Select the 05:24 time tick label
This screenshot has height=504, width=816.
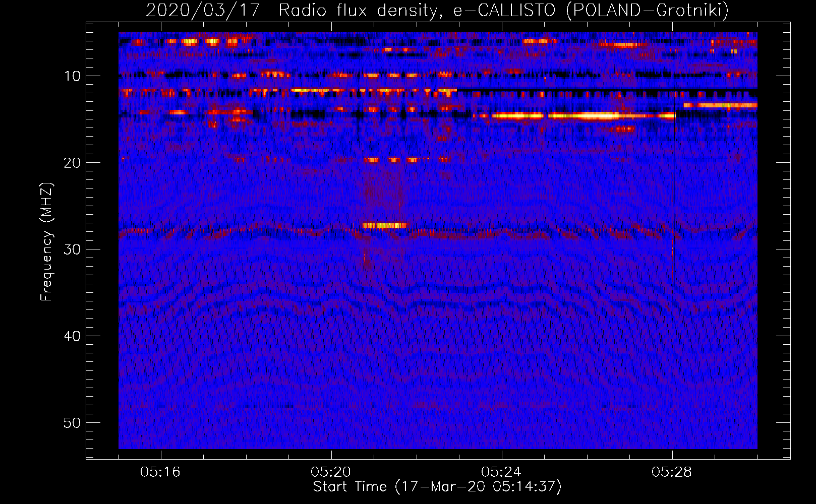click(x=501, y=472)
